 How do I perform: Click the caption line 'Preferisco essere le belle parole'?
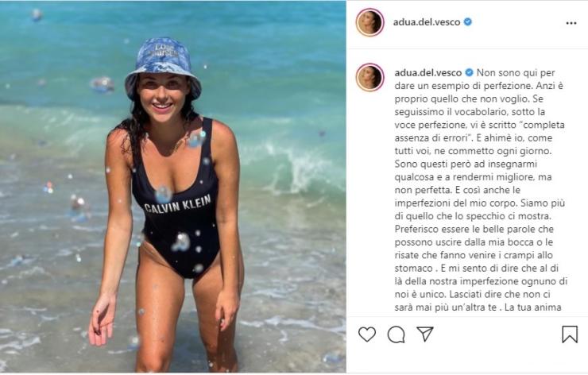474,229
